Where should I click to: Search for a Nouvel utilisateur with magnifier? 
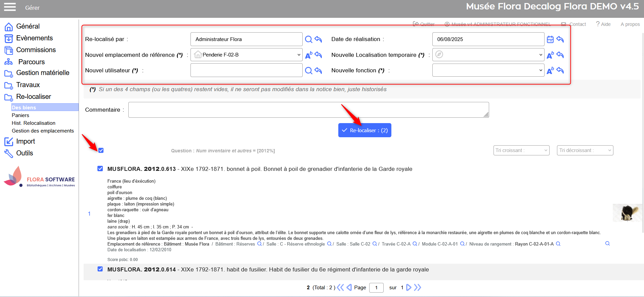[x=308, y=71]
